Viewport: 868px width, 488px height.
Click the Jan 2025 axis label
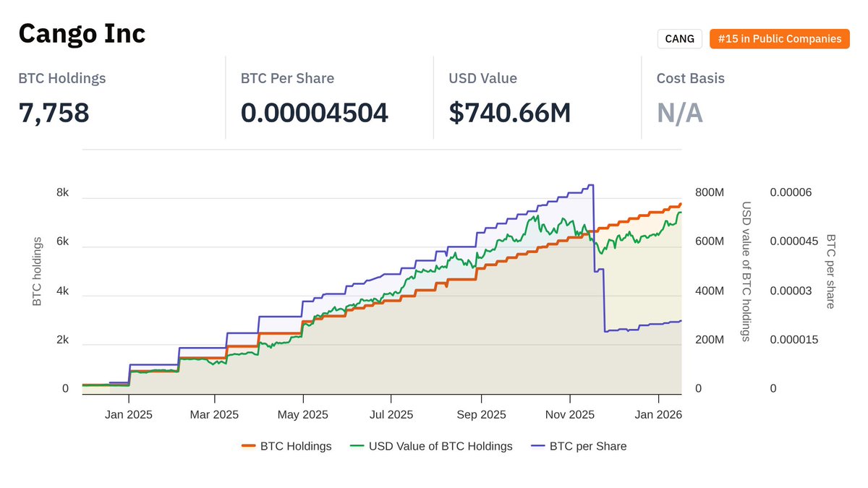128,414
